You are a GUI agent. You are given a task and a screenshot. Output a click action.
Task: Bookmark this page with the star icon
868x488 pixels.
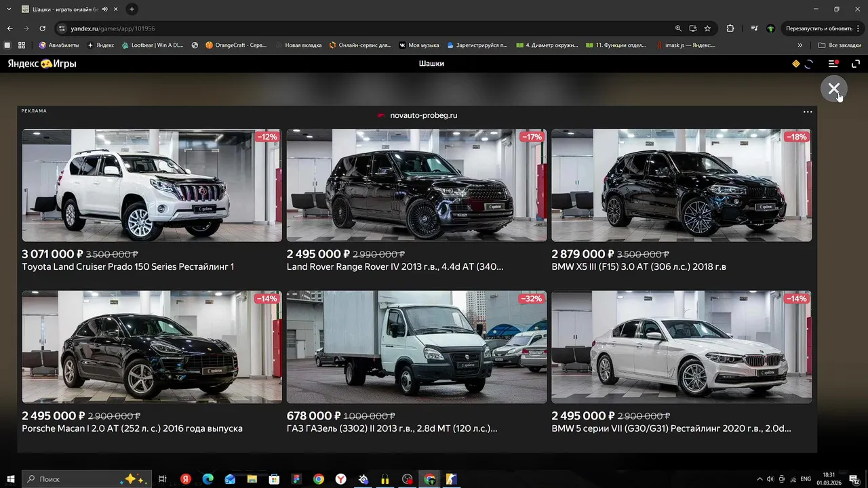pos(707,28)
